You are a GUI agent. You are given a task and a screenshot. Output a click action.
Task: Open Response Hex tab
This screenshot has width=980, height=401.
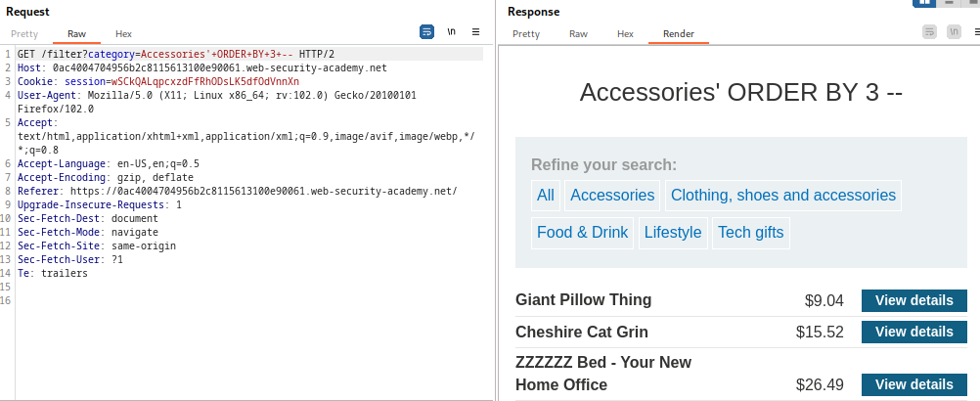(625, 33)
